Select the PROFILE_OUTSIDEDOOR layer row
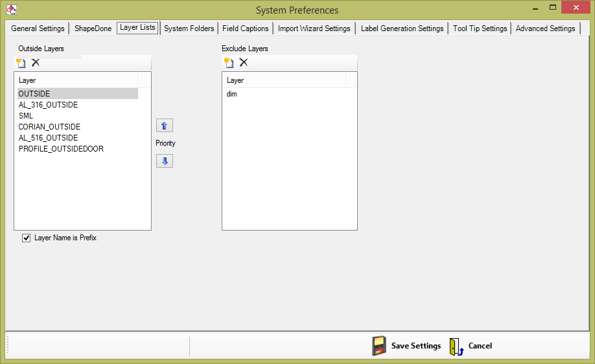This screenshot has width=595, height=364. [78, 148]
